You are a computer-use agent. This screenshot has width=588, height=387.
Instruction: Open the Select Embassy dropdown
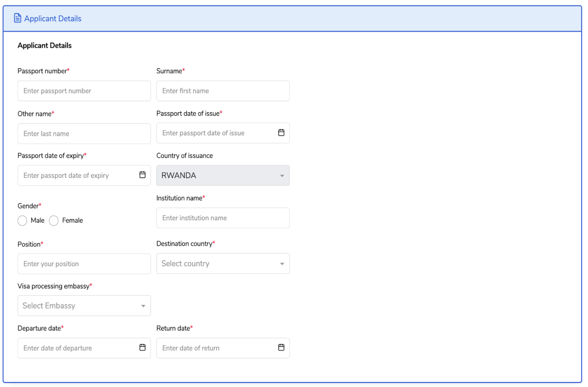(84, 306)
